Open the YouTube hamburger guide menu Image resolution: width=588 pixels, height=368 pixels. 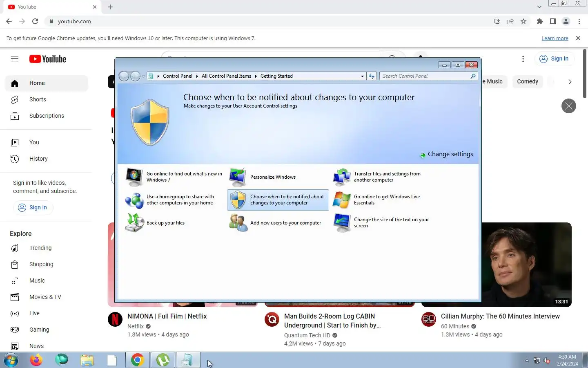coord(15,59)
